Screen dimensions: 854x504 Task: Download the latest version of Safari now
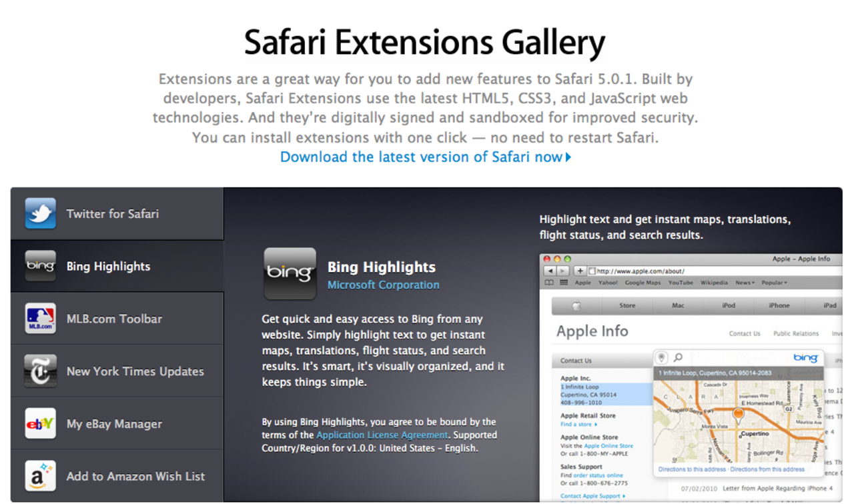coord(425,157)
